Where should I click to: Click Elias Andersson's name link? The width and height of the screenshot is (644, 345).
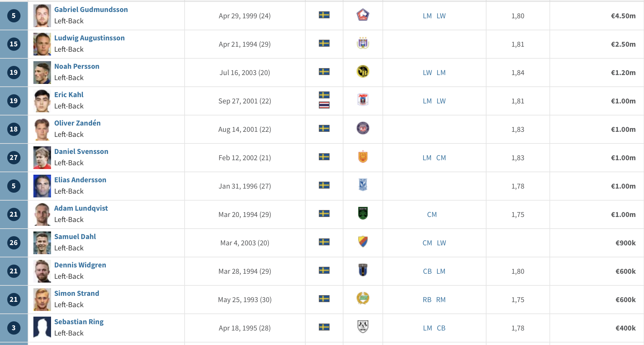[80, 180]
